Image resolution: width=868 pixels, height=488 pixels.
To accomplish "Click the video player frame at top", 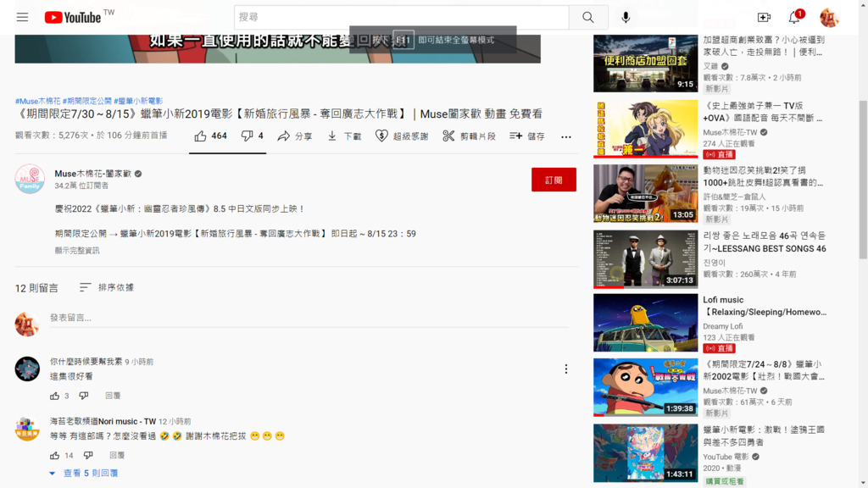I will [277, 48].
